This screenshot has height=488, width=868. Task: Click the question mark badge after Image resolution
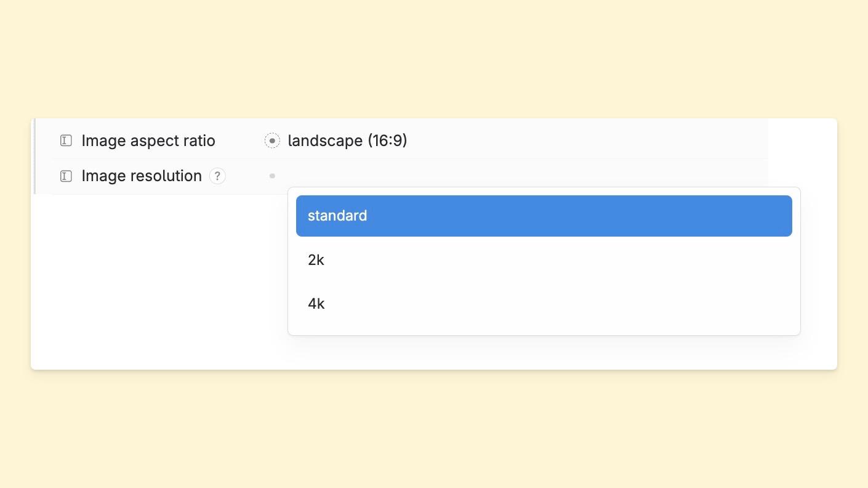(x=217, y=176)
